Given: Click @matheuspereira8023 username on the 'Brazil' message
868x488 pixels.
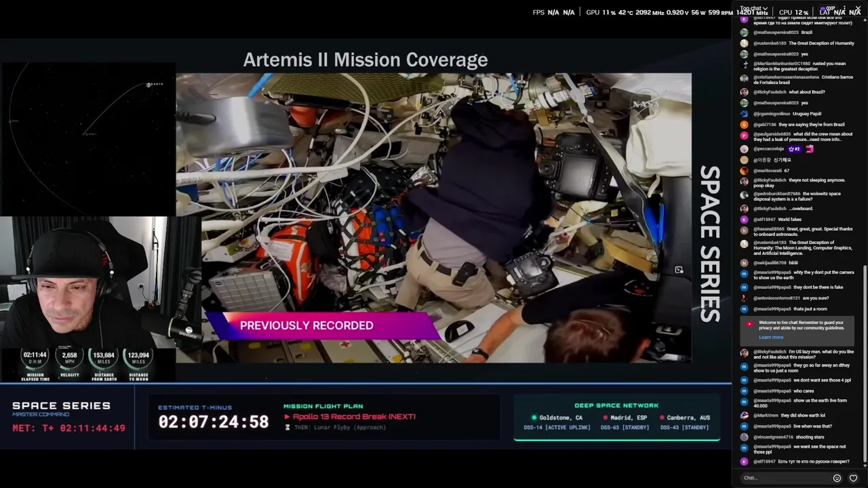Looking at the screenshot, I should [x=776, y=33].
